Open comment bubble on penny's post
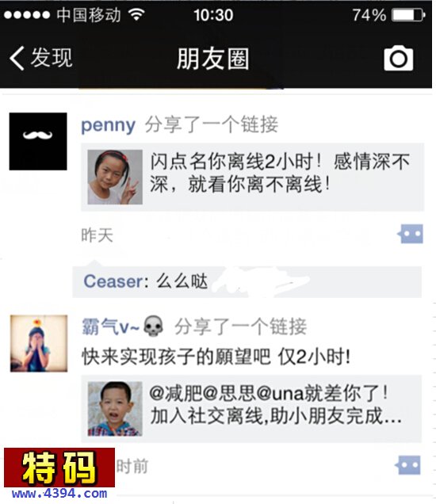436x504 pixels. pyautogui.click(x=411, y=234)
